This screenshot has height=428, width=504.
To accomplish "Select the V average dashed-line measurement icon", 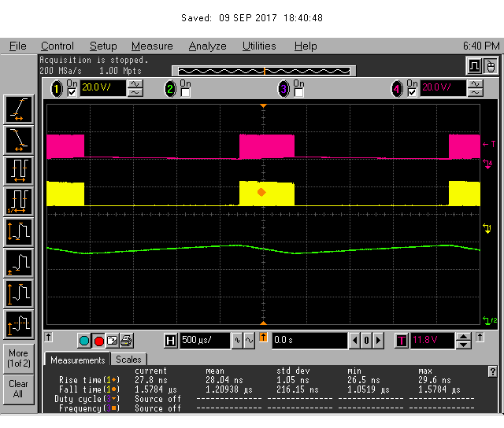I will [x=19, y=324].
